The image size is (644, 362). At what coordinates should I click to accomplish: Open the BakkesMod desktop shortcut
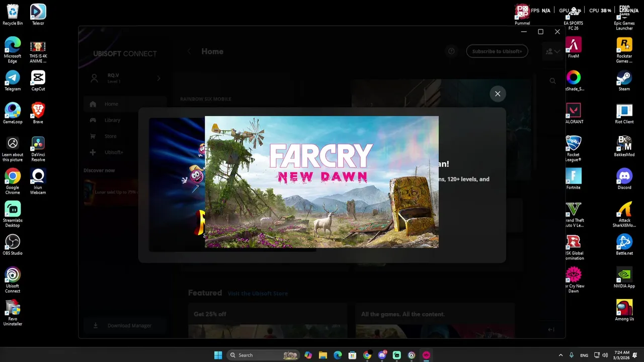(x=624, y=146)
